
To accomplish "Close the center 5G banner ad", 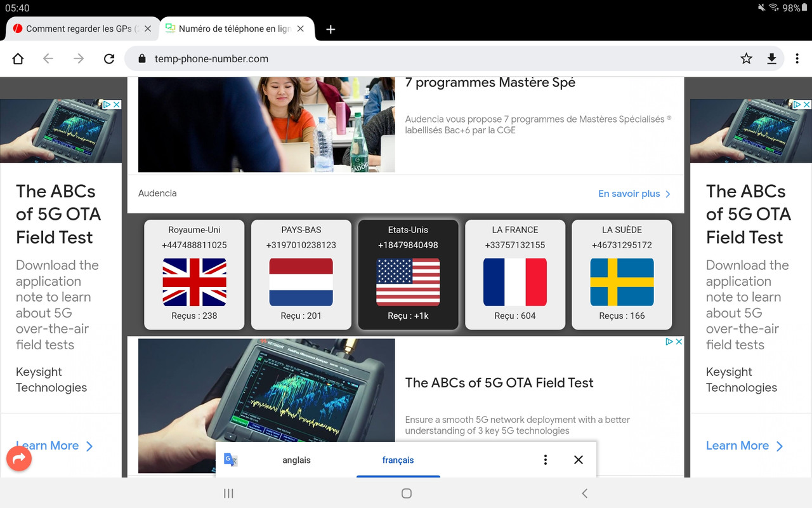I will click(x=679, y=342).
